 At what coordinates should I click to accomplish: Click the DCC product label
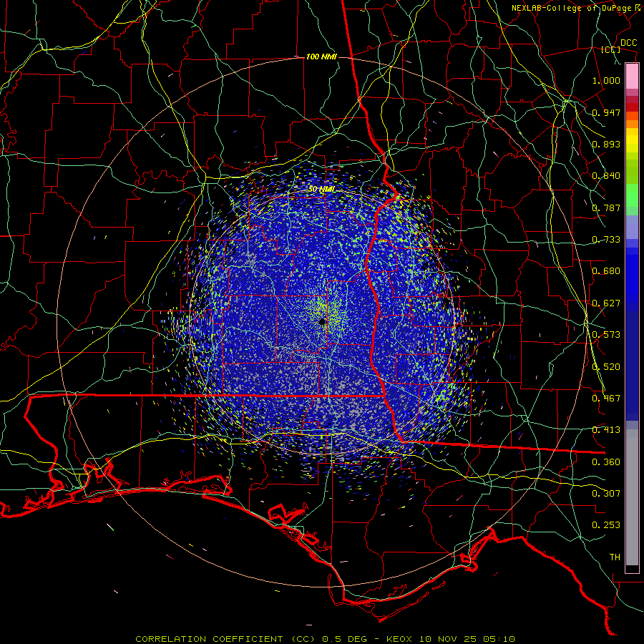tap(628, 43)
